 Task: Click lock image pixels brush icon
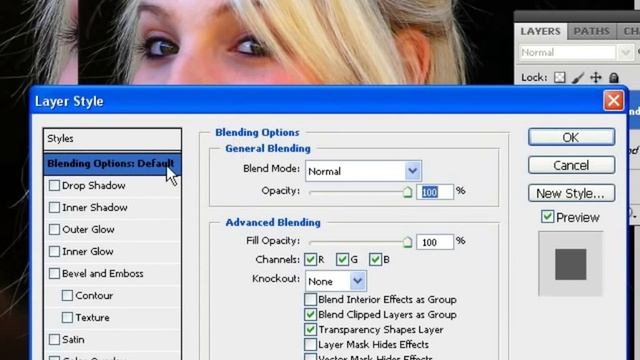tap(578, 77)
